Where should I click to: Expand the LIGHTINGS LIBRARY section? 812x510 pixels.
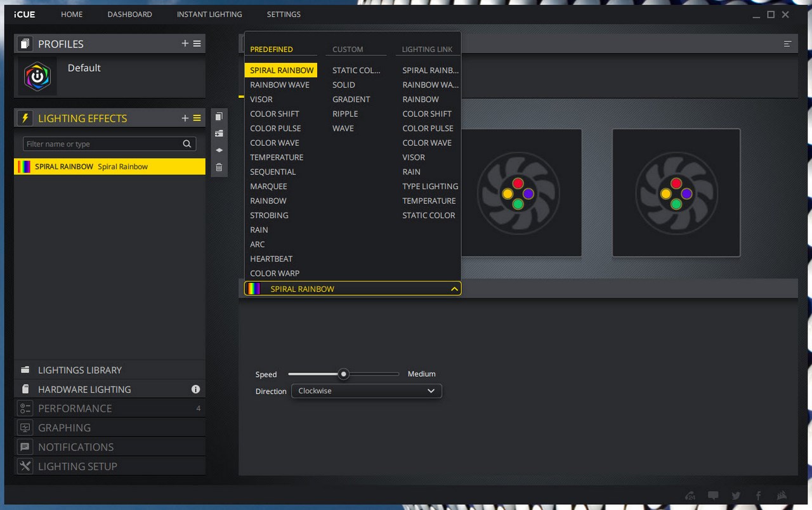(110, 370)
